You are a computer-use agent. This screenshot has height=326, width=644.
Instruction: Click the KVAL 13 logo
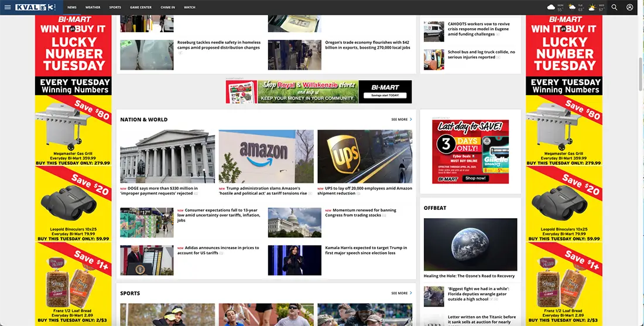[35, 8]
